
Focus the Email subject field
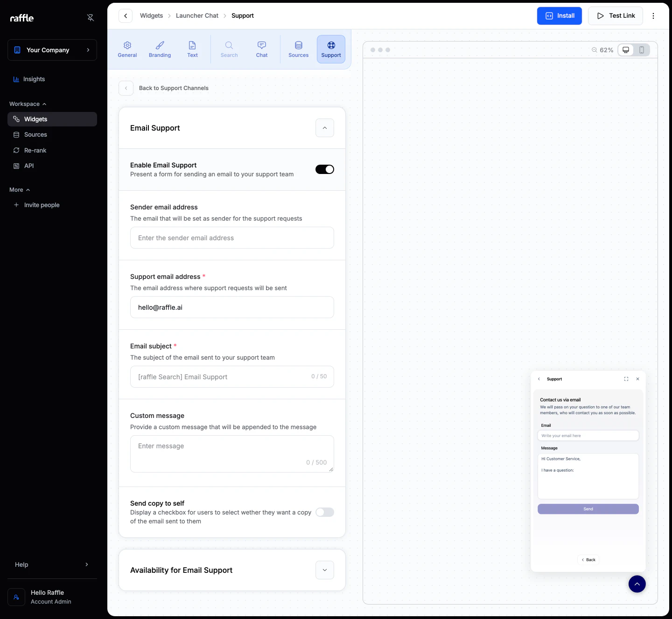pos(232,377)
